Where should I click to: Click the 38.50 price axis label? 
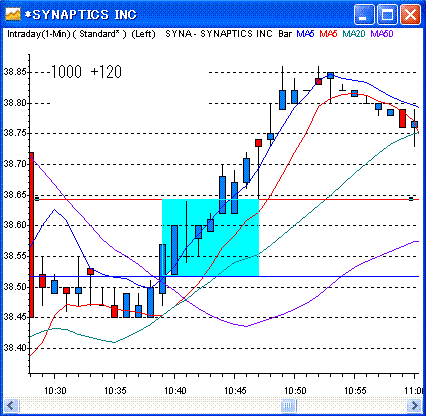pos(15,287)
